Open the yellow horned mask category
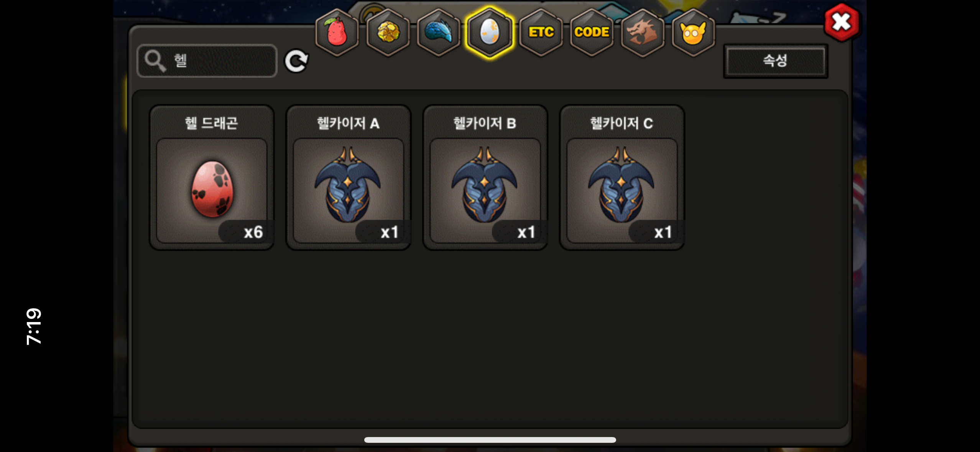980x452 pixels. point(693,32)
